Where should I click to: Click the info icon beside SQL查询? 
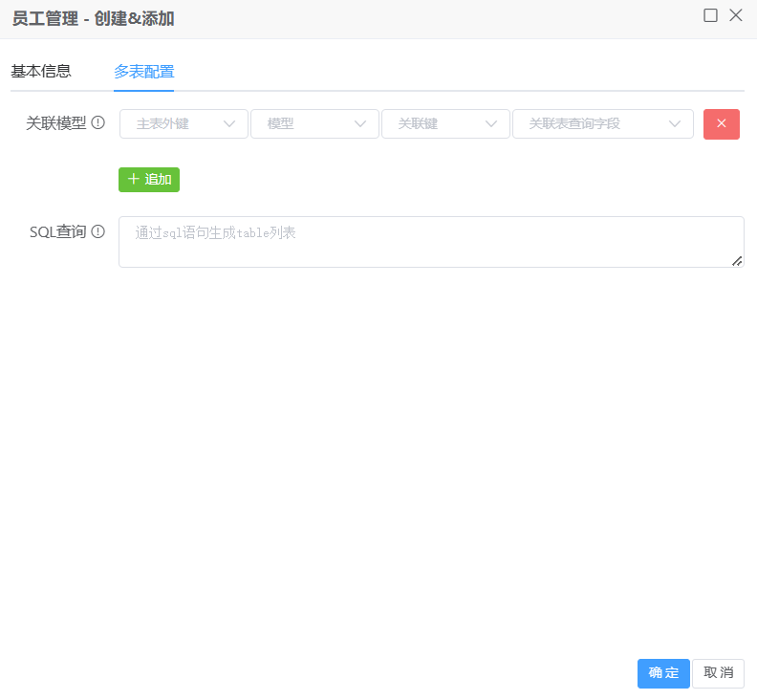(97, 231)
